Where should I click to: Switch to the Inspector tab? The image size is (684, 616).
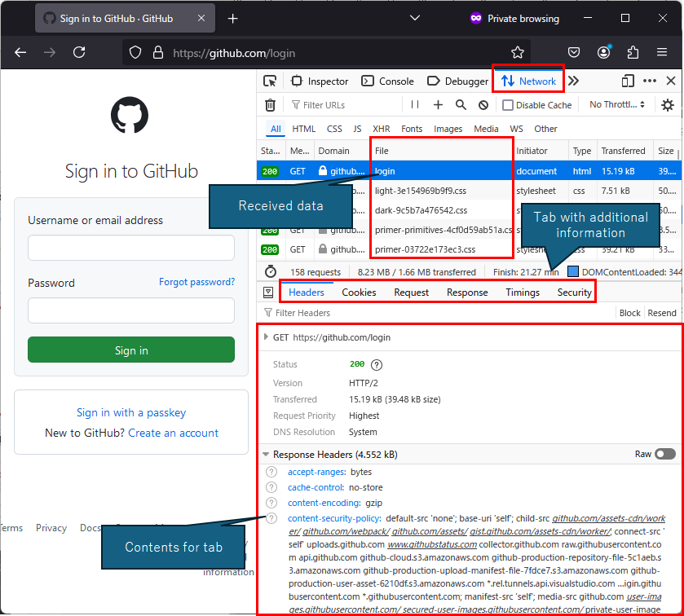[x=320, y=81]
